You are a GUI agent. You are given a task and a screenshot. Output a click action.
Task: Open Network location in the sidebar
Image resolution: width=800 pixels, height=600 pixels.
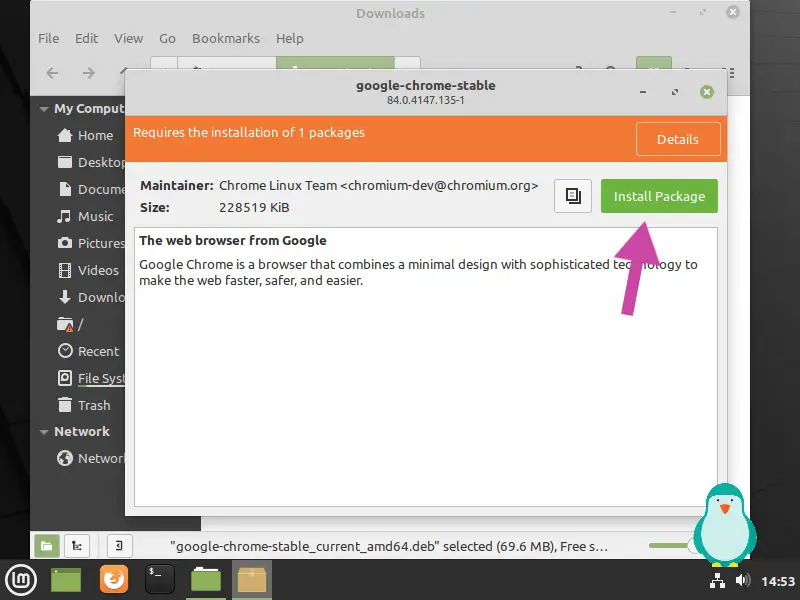[90, 459]
